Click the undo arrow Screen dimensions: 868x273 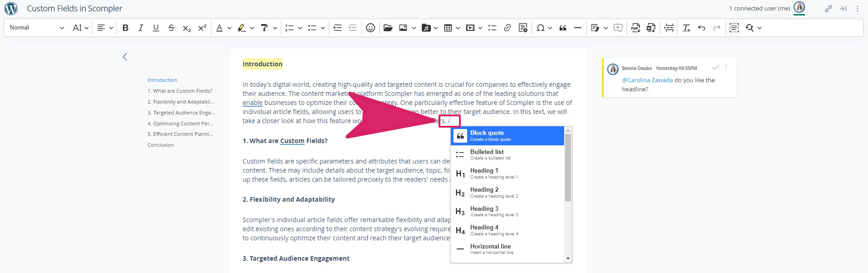coord(702,28)
